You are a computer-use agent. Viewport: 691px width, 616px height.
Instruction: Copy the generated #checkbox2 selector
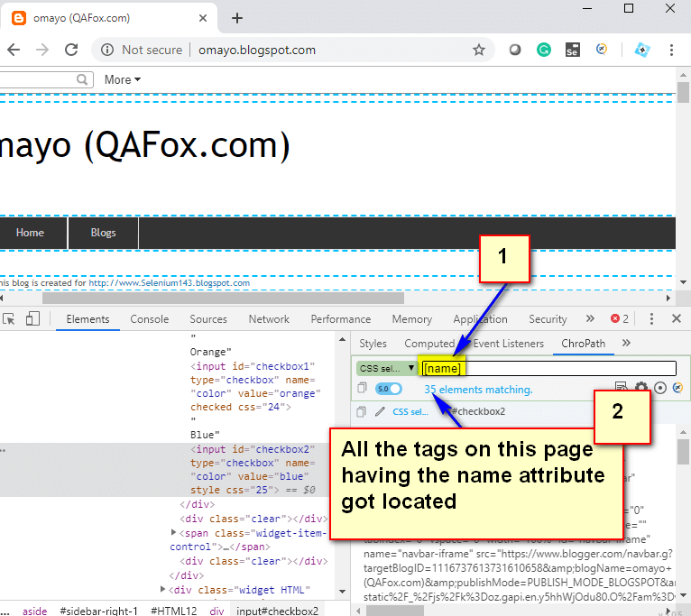pyautogui.click(x=361, y=411)
